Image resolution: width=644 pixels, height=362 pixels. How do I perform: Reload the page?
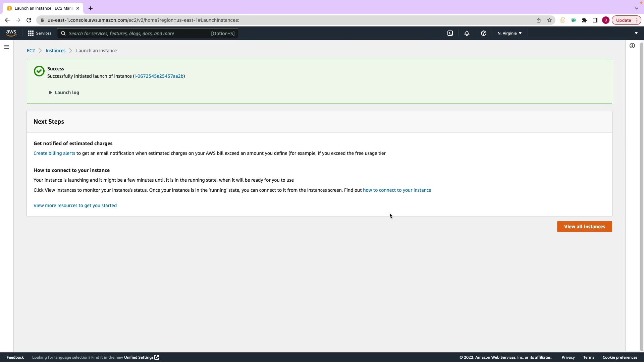coord(29,20)
